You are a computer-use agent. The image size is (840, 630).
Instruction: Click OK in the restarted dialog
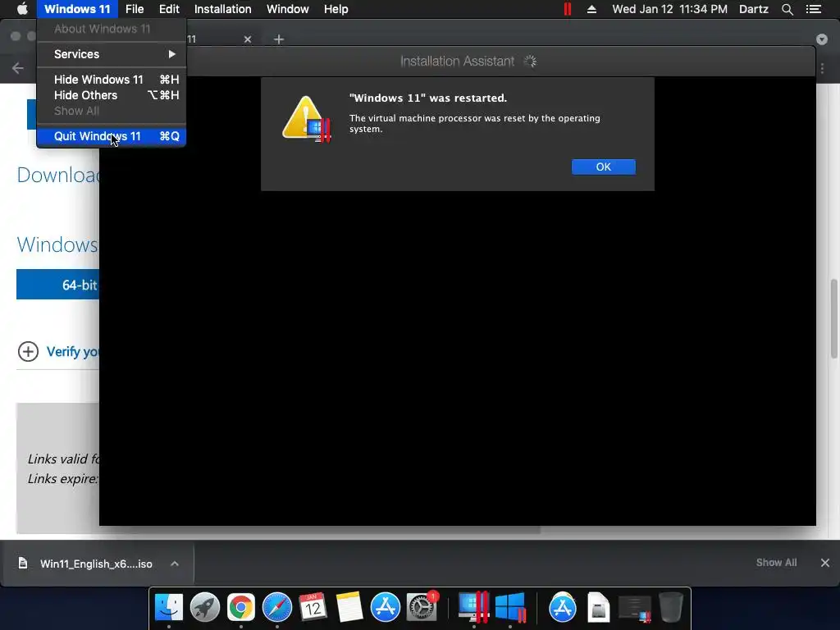tap(603, 167)
